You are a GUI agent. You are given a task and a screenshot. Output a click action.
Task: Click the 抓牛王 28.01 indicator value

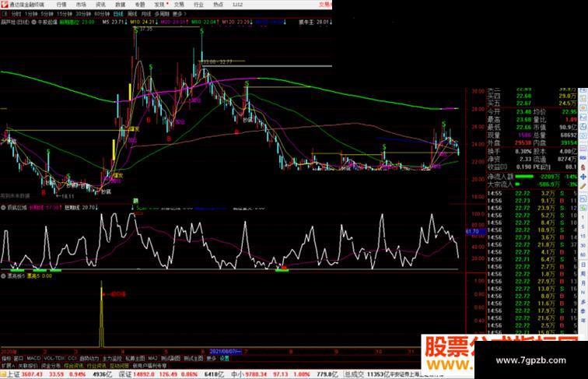pos(314,22)
